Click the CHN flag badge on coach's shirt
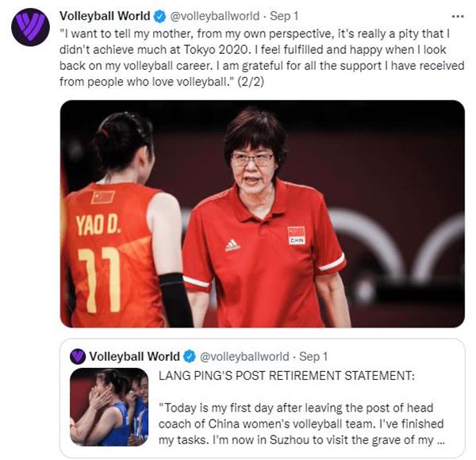 click(296, 236)
